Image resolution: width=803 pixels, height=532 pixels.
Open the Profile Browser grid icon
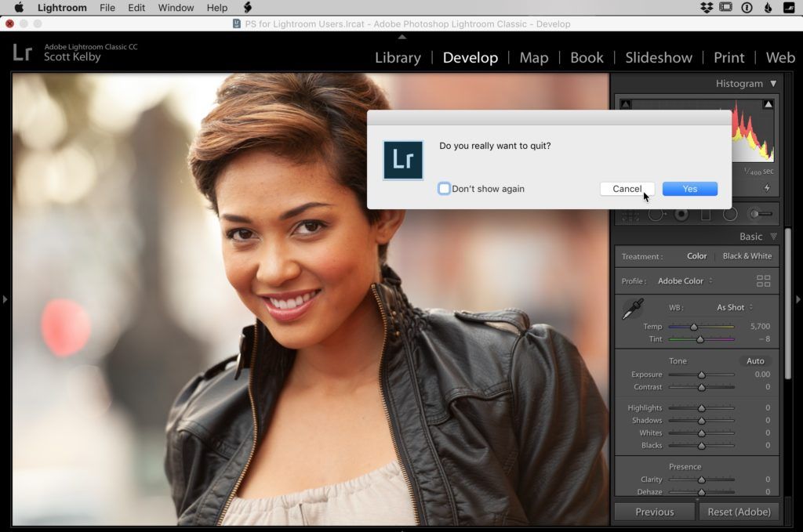tap(763, 281)
